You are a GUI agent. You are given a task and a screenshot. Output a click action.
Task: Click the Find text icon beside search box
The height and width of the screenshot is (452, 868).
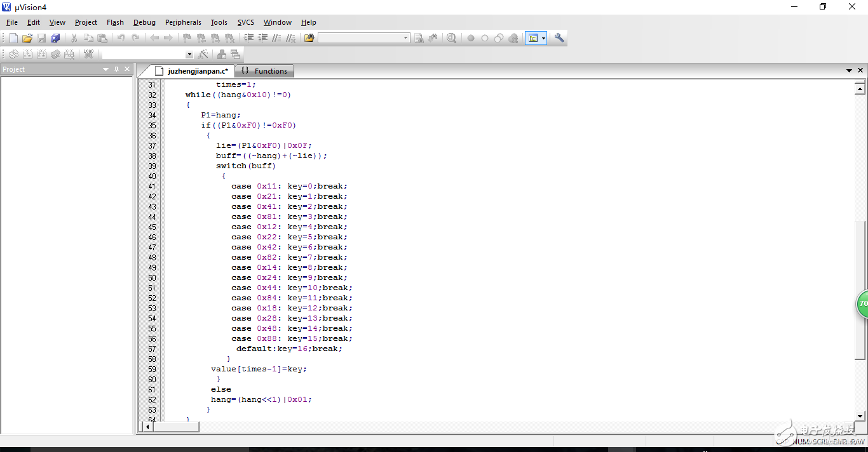tap(419, 38)
